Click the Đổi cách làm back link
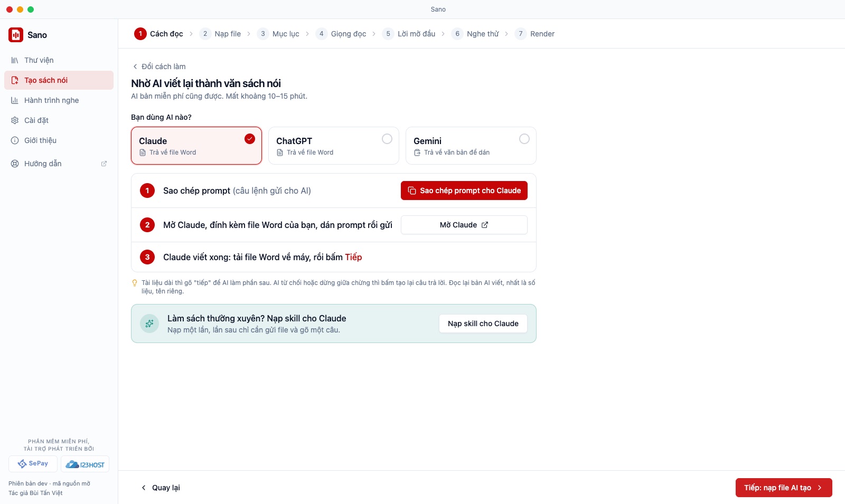The height and width of the screenshot is (504, 845). pyautogui.click(x=159, y=66)
